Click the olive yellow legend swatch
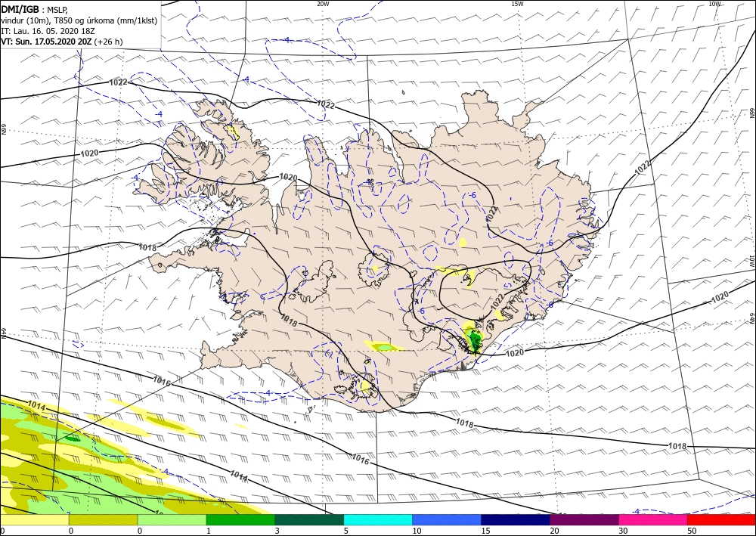The width and height of the screenshot is (756, 536). [103, 519]
